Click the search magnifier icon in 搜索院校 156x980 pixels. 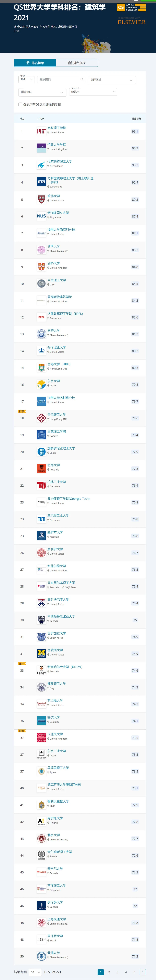[x=81, y=80]
